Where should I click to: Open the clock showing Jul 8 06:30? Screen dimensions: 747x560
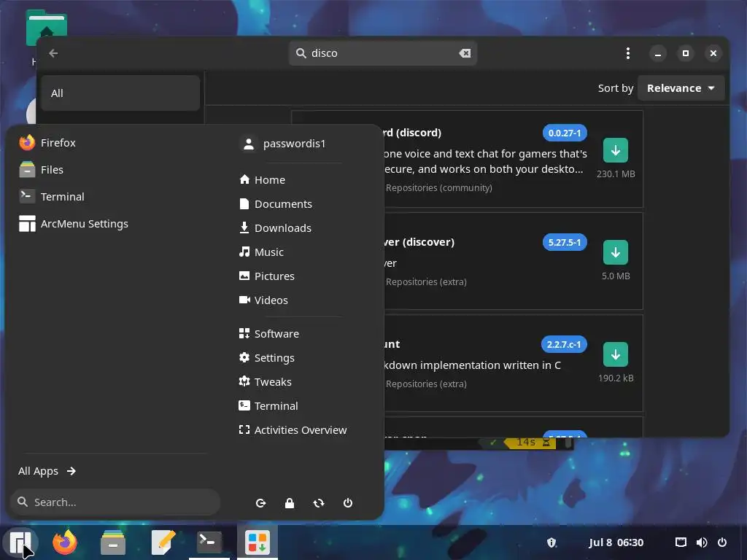(616, 542)
